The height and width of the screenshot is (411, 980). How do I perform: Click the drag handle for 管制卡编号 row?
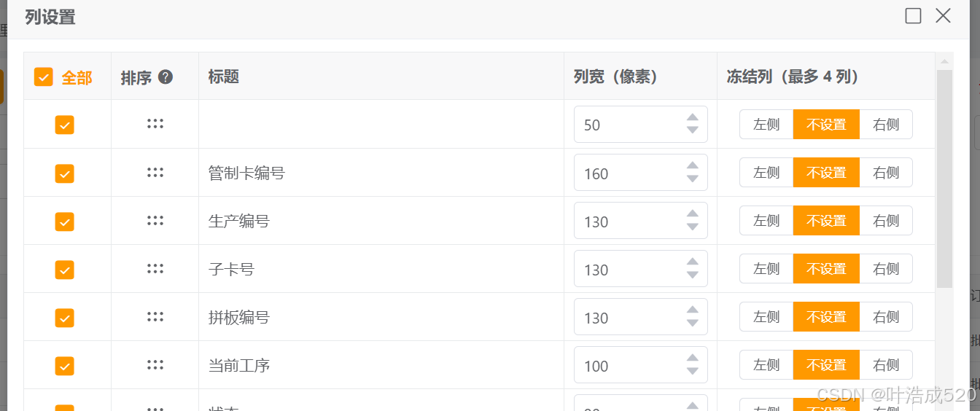155,173
